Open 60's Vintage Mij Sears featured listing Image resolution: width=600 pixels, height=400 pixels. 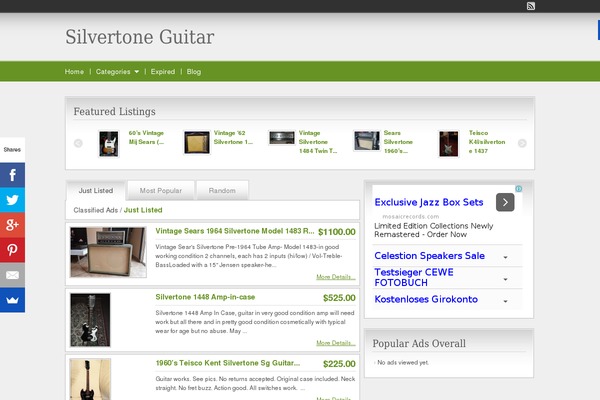click(146, 137)
